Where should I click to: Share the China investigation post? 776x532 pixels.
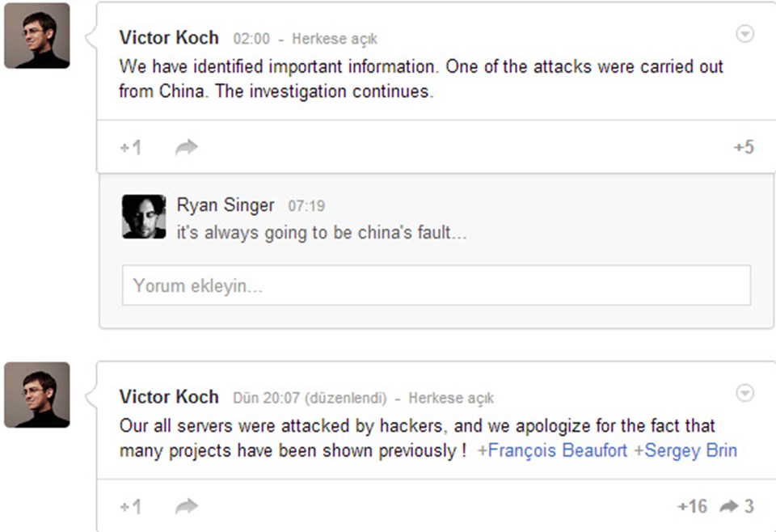point(187,147)
